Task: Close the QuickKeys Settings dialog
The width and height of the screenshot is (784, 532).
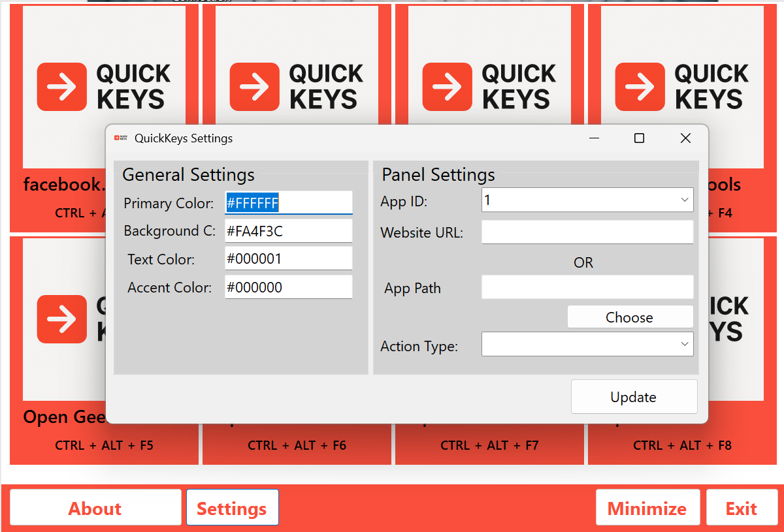Action: (685, 138)
